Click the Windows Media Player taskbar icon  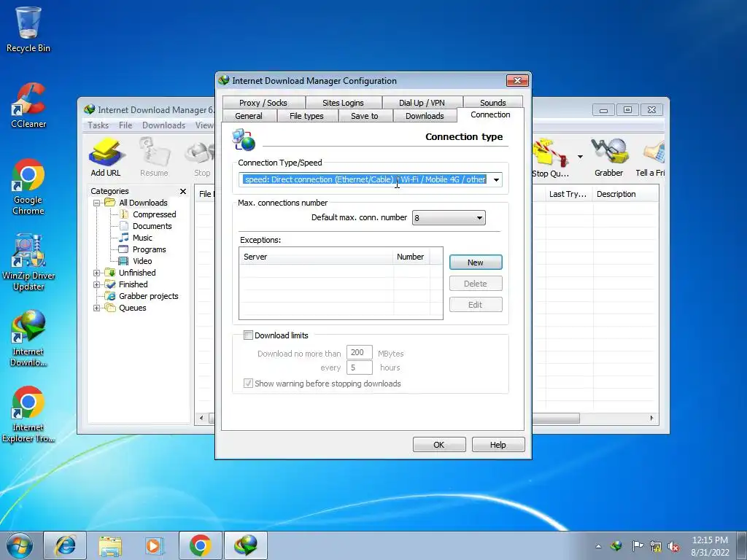(155, 545)
